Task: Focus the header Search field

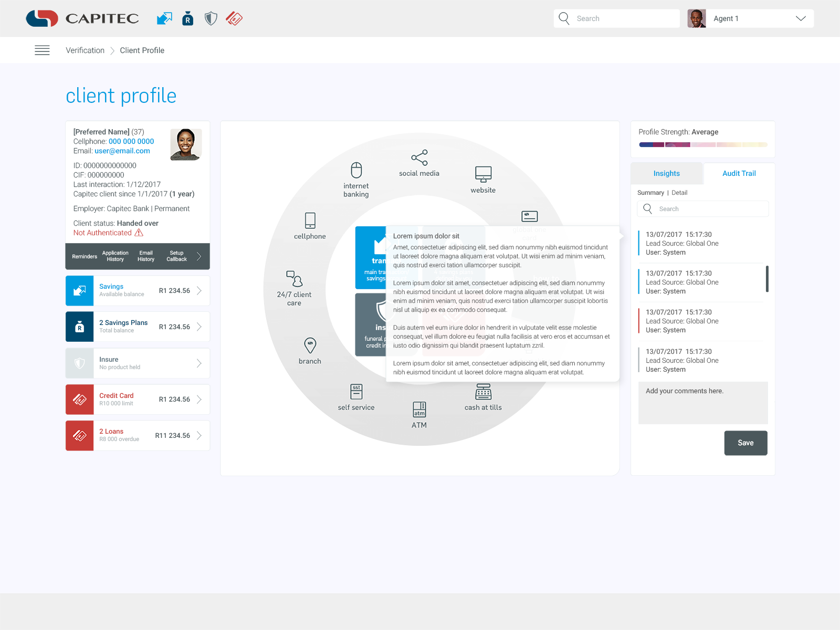Action: click(617, 18)
